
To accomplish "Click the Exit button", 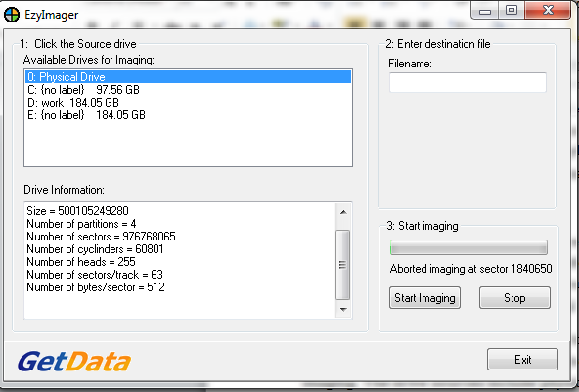I will tap(522, 359).
